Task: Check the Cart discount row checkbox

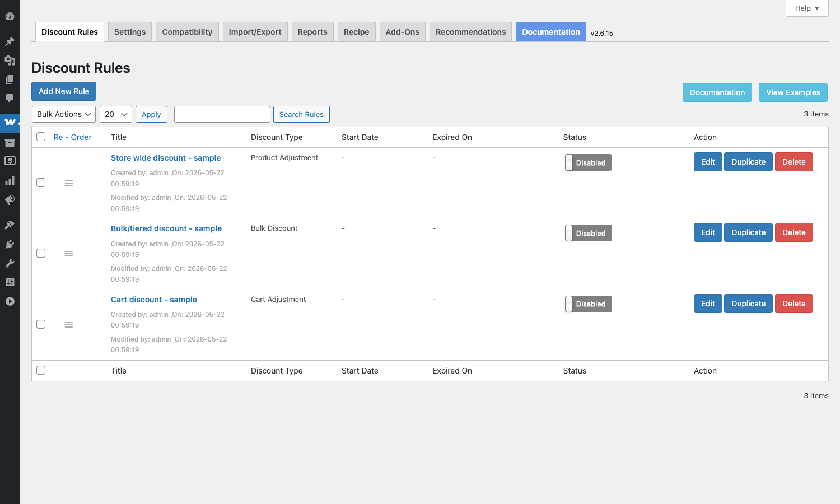Action: tap(41, 324)
